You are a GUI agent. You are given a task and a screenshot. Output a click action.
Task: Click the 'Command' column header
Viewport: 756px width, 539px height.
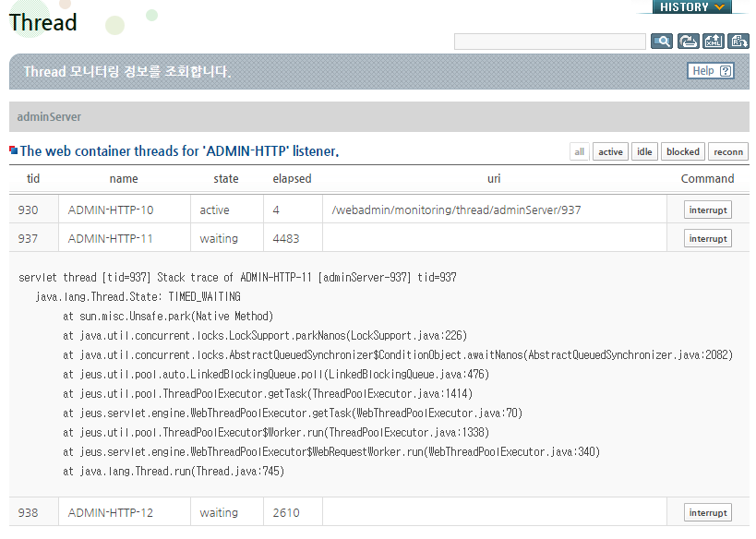pos(707,179)
